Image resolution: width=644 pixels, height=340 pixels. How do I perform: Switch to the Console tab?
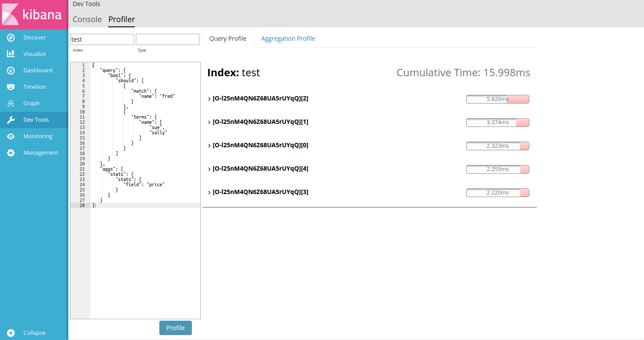point(87,19)
